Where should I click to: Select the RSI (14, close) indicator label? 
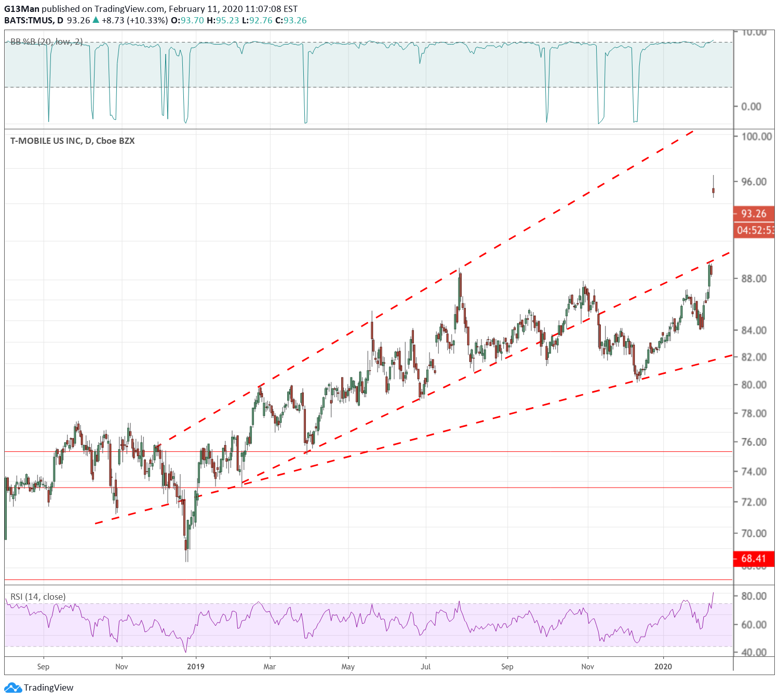(38, 597)
